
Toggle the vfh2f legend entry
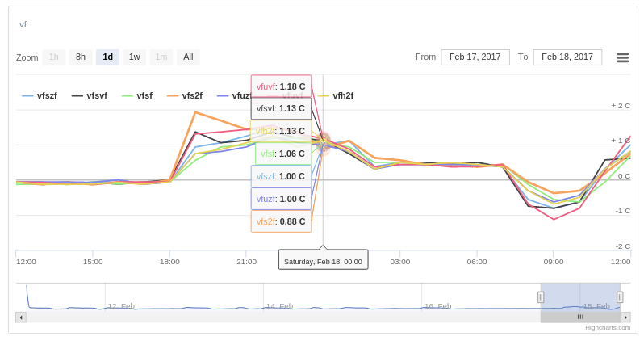coord(336,95)
